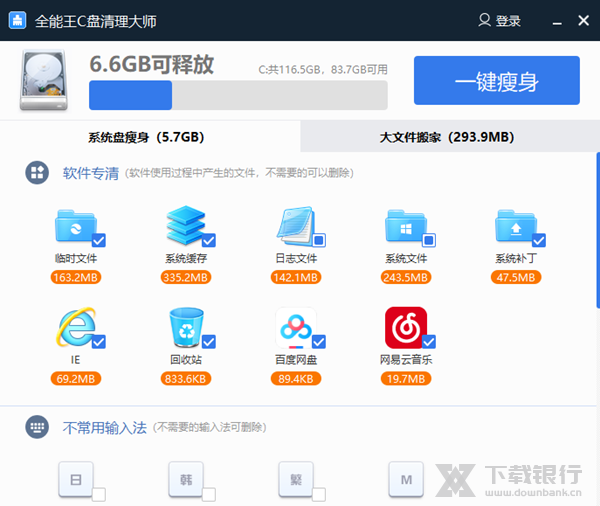Click the 软件专清 heading text
The image size is (600, 506).
click(91, 173)
